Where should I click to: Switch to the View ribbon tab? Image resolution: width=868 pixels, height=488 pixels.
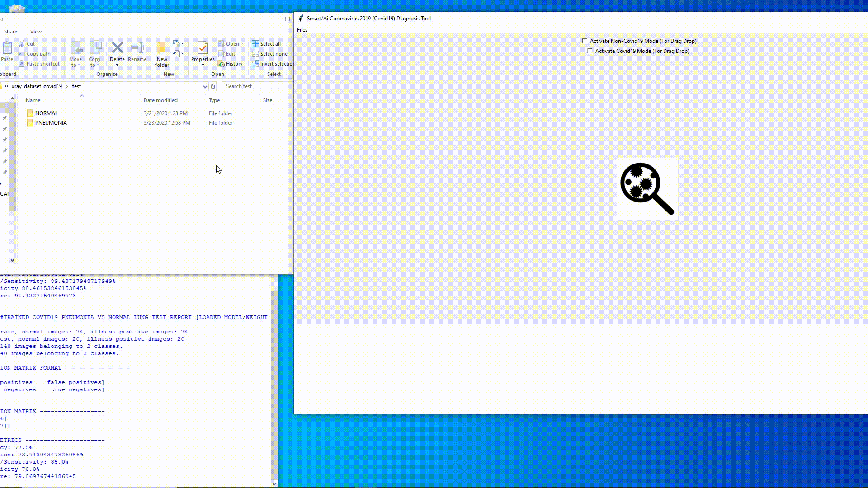[36, 32]
